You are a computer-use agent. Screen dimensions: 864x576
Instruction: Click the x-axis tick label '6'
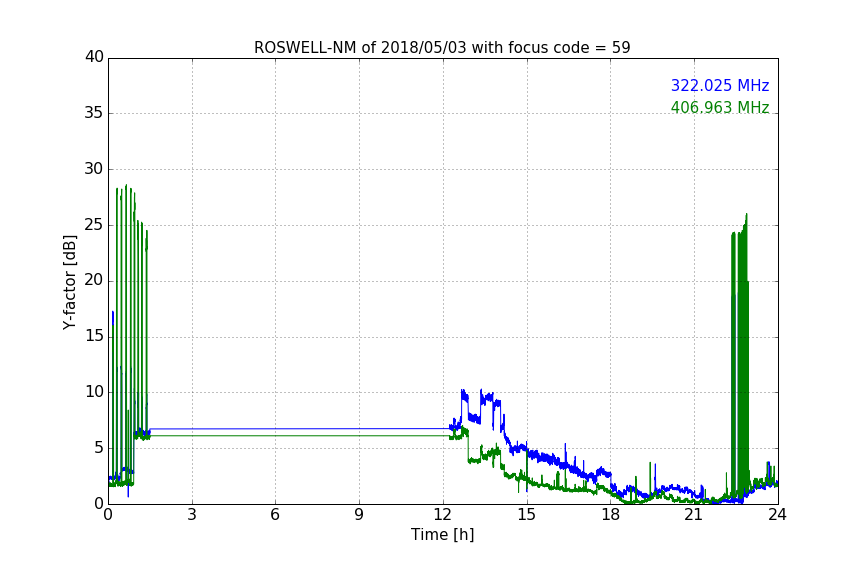click(275, 515)
